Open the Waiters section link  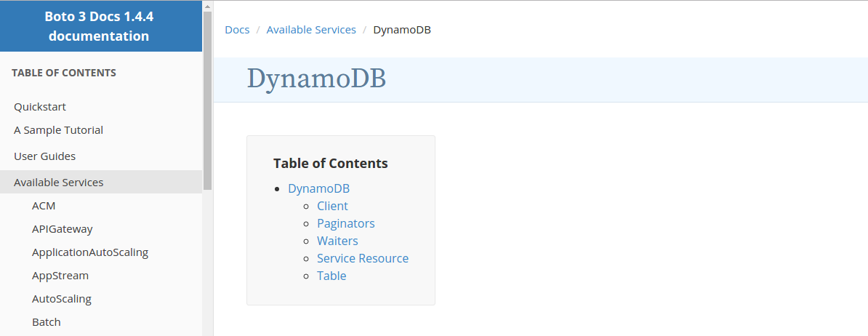pyautogui.click(x=338, y=241)
